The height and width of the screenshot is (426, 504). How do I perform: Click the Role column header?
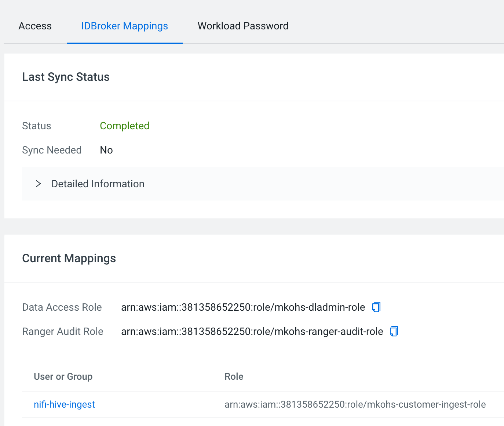(x=234, y=376)
